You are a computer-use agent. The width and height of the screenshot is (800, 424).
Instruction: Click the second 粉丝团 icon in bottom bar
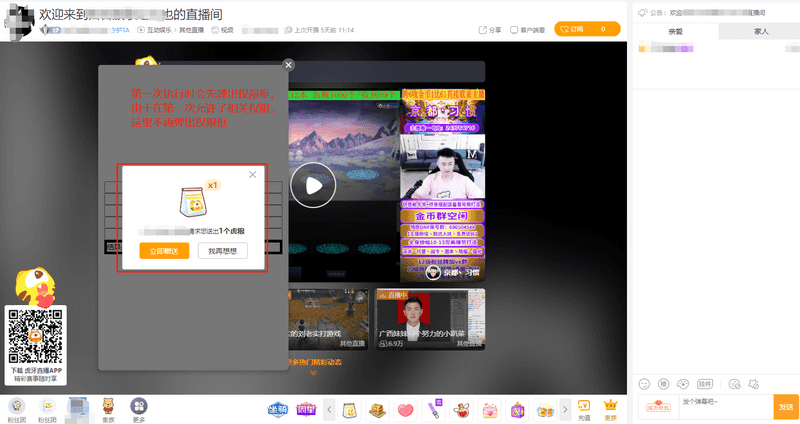(47, 410)
